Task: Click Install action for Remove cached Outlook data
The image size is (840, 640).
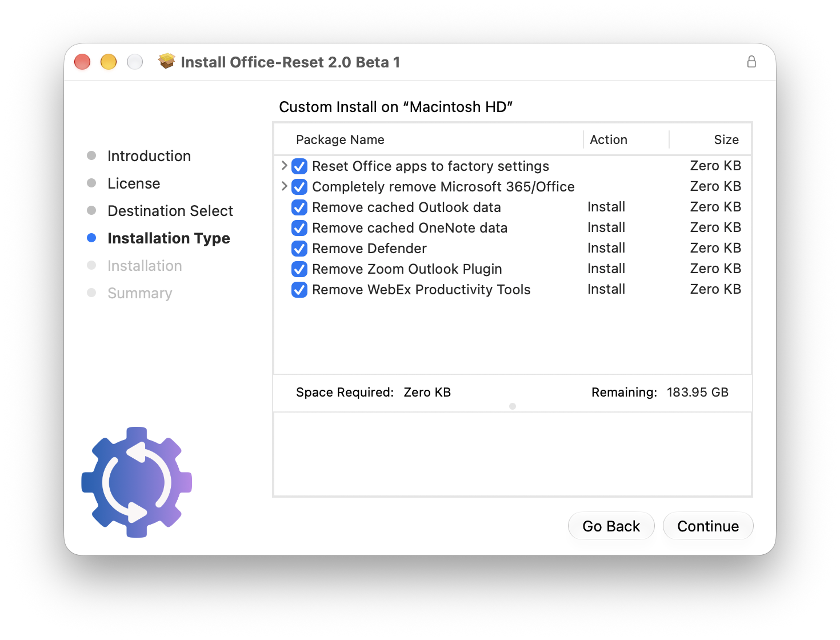Action: 606,207
